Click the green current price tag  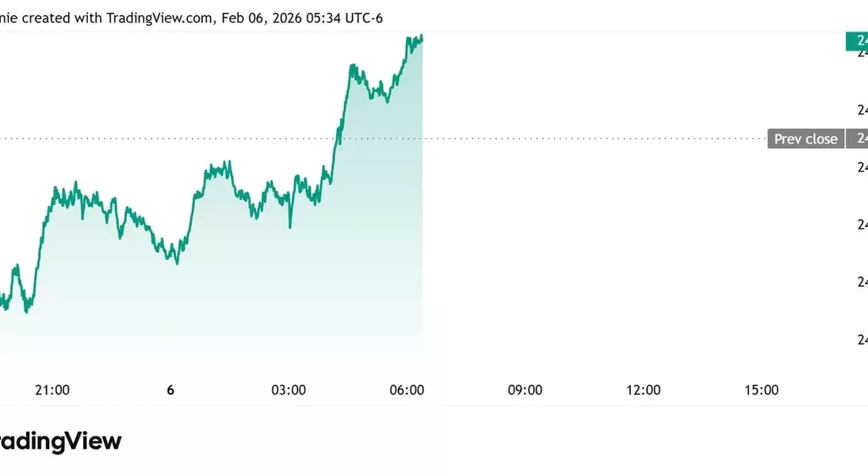[x=857, y=40]
